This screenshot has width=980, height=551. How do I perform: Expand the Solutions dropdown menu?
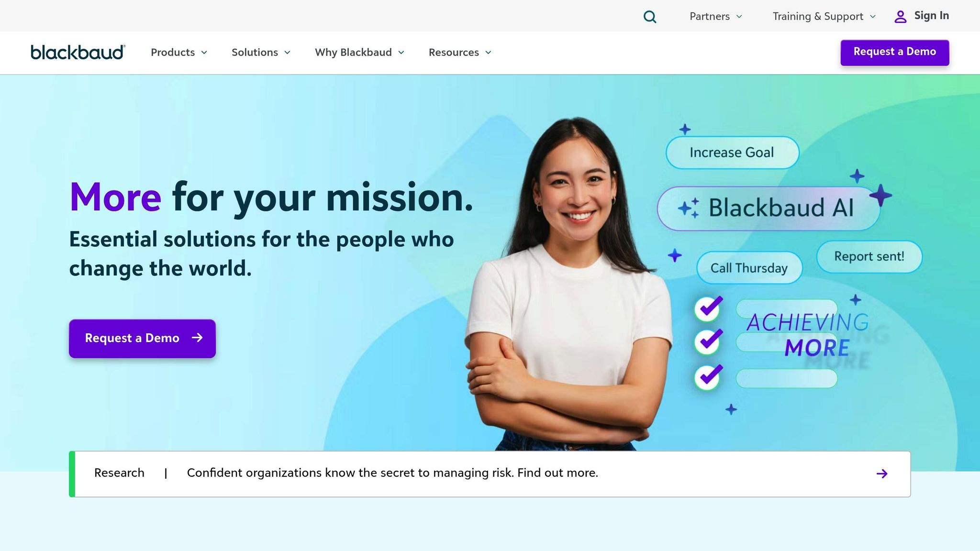pyautogui.click(x=261, y=53)
